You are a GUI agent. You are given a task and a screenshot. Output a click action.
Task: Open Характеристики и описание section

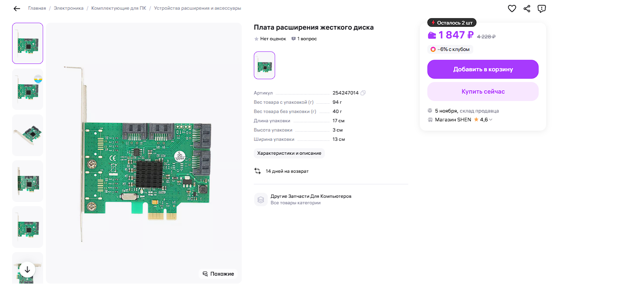[289, 153]
